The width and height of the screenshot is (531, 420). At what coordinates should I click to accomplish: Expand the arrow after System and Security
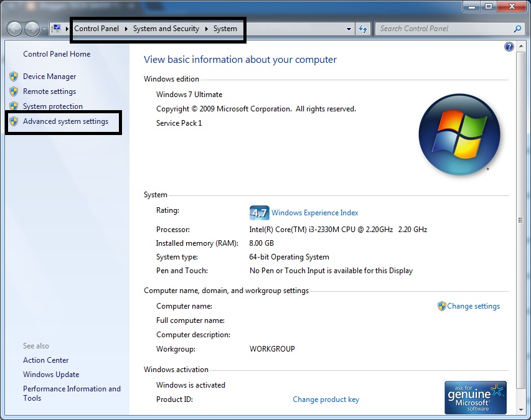(206, 29)
